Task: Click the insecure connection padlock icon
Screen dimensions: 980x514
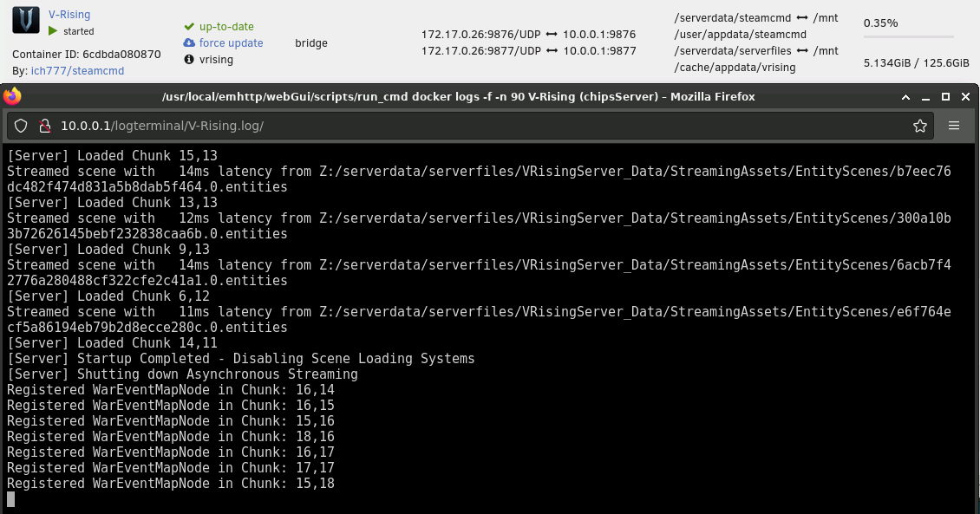Action: coord(44,126)
